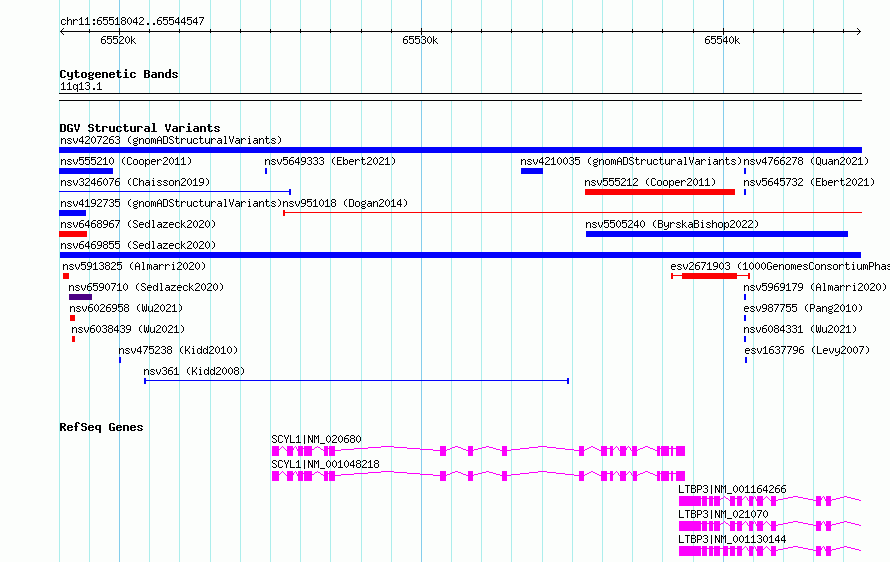Screen dimensions: 890x562
Task: Open LTBP3|NM_001164266 transcript label
Action: point(732,489)
